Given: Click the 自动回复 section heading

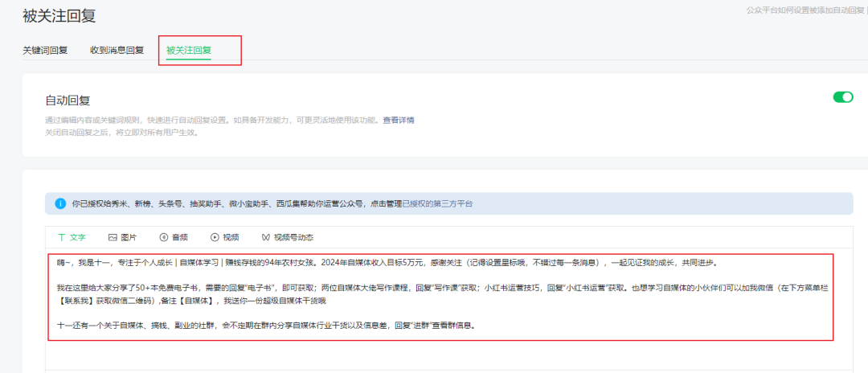Looking at the screenshot, I should click(x=68, y=100).
